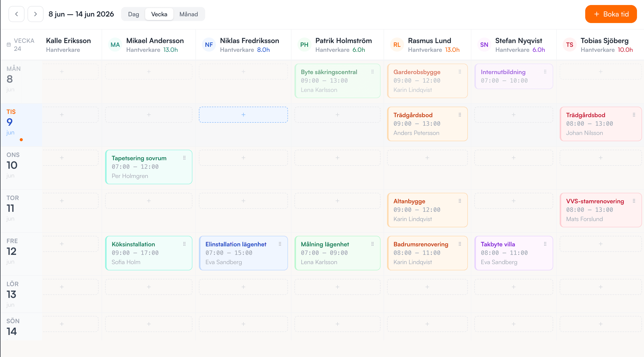Image resolution: width=644 pixels, height=357 pixels.
Task: Click Mikael Andersson's 13.0h hours label
Action: (x=170, y=50)
